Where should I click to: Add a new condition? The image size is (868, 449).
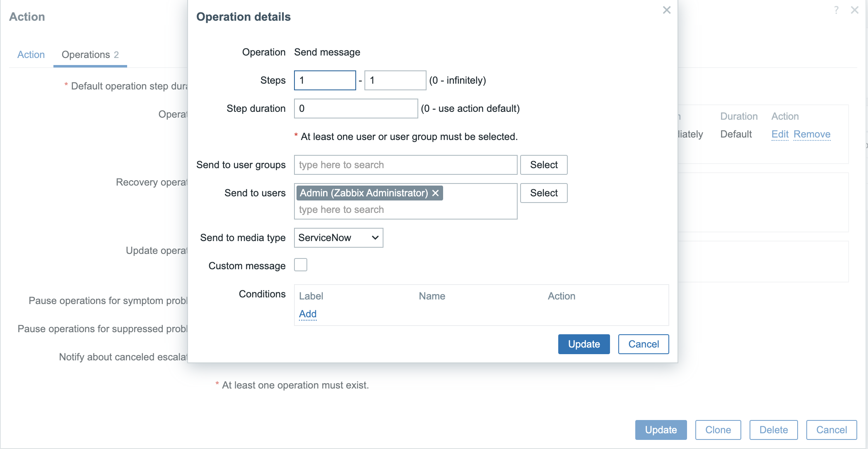(308, 314)
